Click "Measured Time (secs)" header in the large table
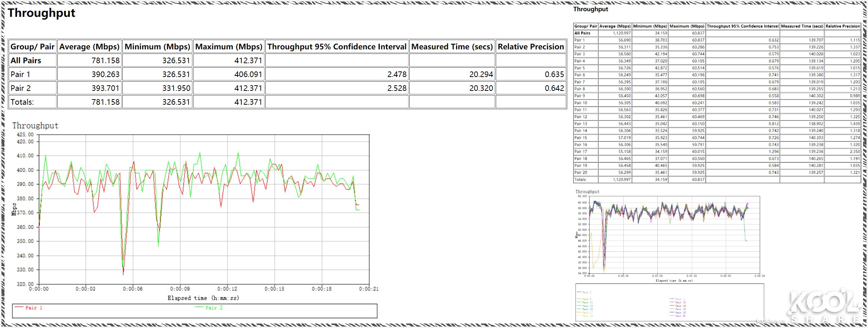The image size is (868, 328). point(452,47)
